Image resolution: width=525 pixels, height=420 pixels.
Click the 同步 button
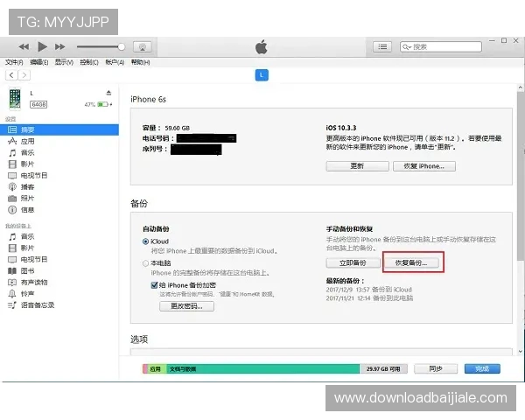click(x=436, y=368)
